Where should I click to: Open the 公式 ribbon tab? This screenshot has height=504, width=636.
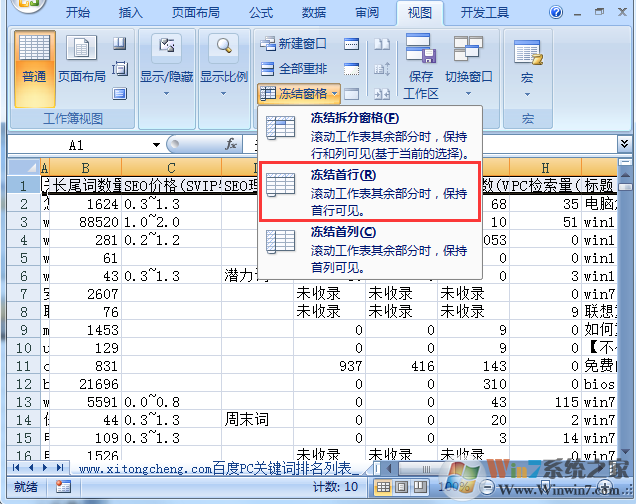pyautogui.click(x=261, y=13)
